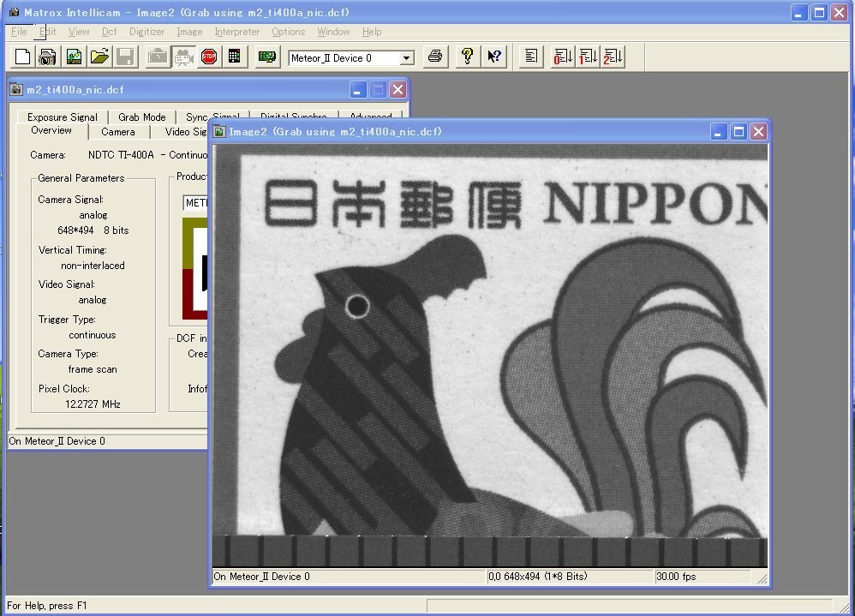Click the text page interpreter icon
855x616 pixels.
tap(530, 57)
